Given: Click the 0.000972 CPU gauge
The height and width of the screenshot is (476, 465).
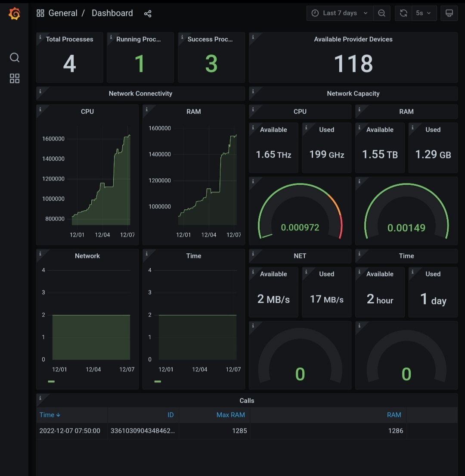Looking at the screenshot, I should (300, 211).
